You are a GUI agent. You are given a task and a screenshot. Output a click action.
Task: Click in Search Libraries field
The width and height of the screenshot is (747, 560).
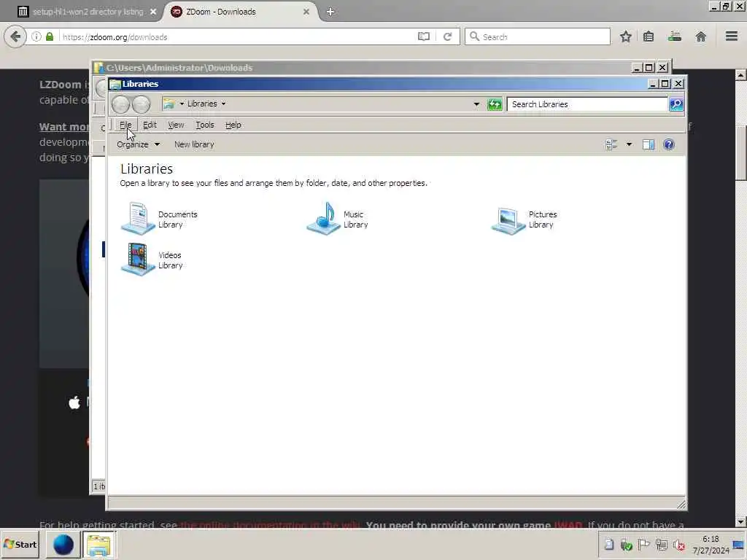(587, 104)
